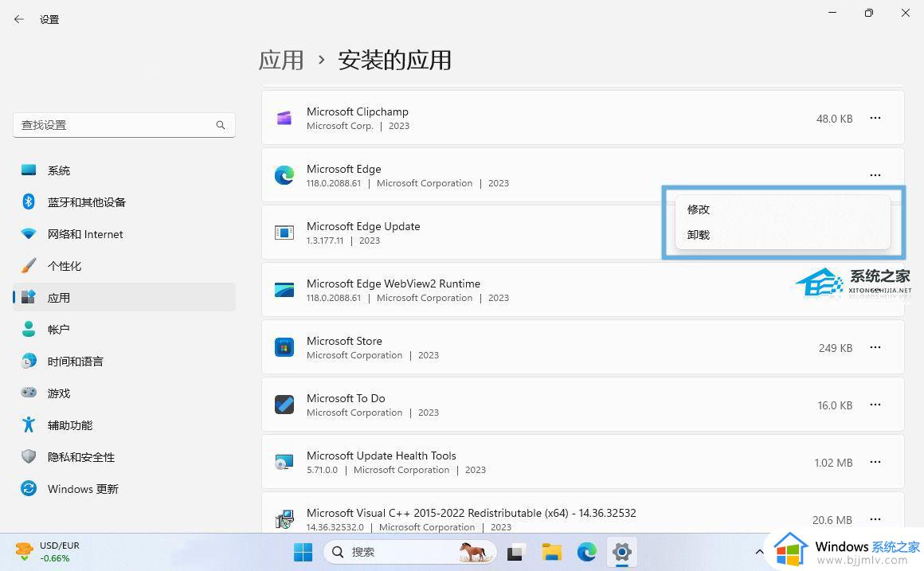Viewport: 924px width, 571px height.
Task: Click the 应用 breadcrumb link
Action: (281, 60)
